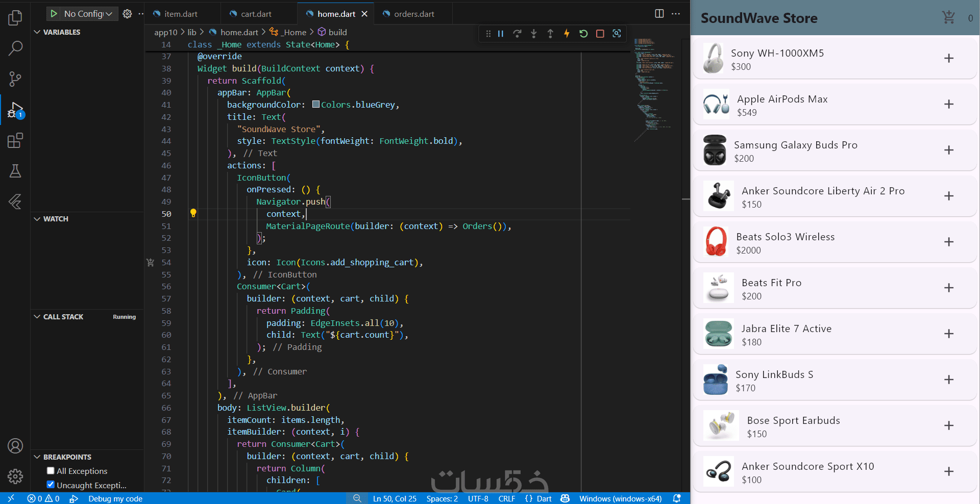Screen dimensions: 980x504
Task: Start debugging with the green play button
Action: (x=54, y=14)
